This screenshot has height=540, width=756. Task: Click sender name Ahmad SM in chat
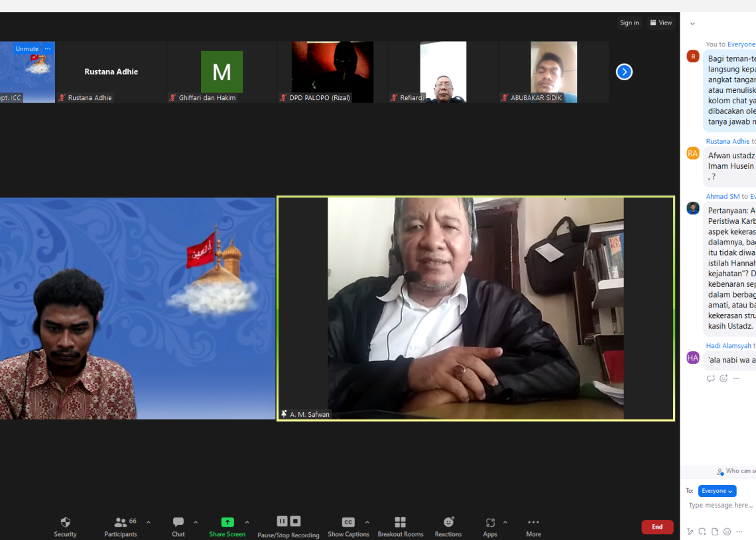click(723, 196)
